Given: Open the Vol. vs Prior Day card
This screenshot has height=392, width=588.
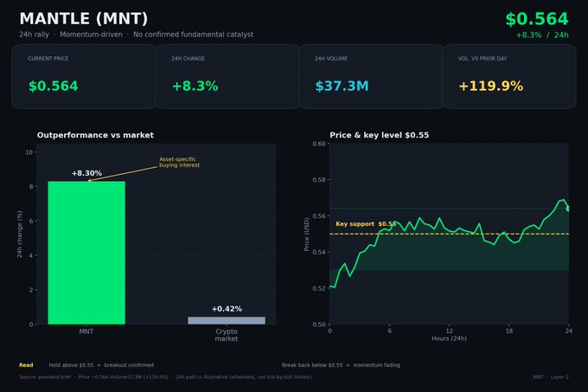Looking at the screenshot, I should coord(508,76).
